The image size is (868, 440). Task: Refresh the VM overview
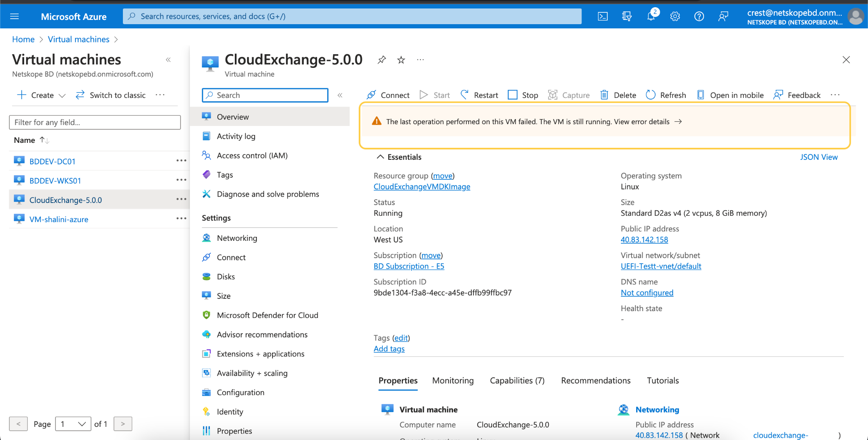[666, 95]
